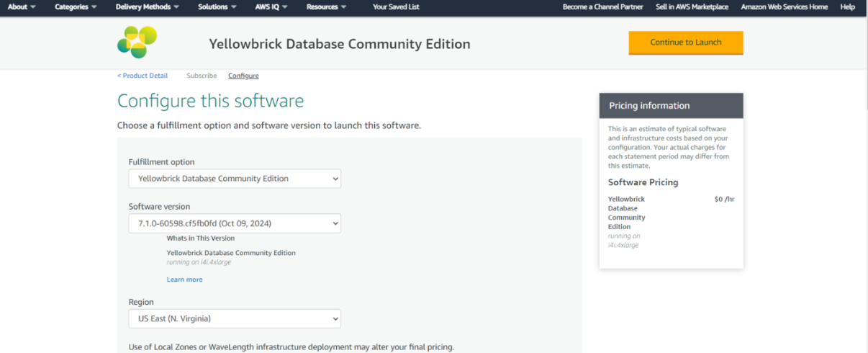The image size is (868, 353).
Task: Expand the Solutions menu
Action: 217,7
